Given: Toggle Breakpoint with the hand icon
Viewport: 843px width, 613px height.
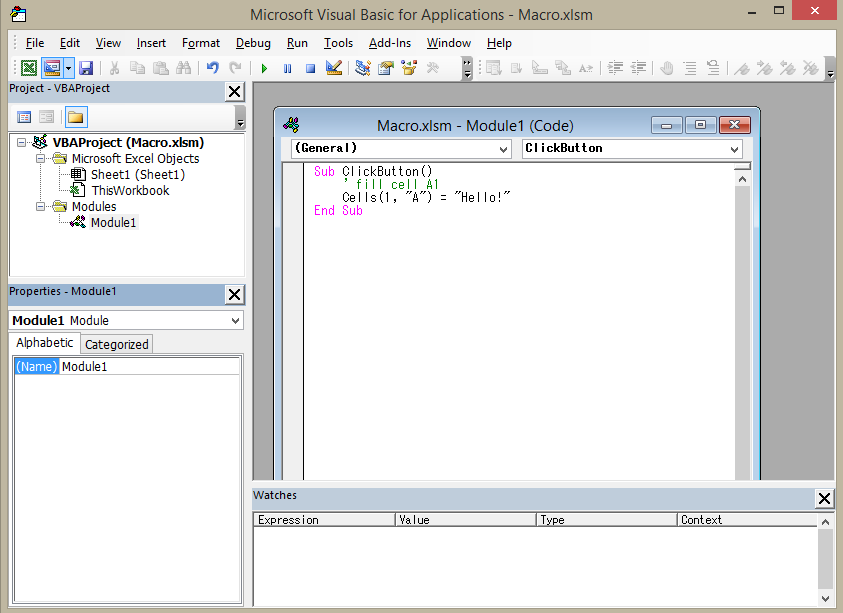Looking at the screenshot, I should pos(667,68).
